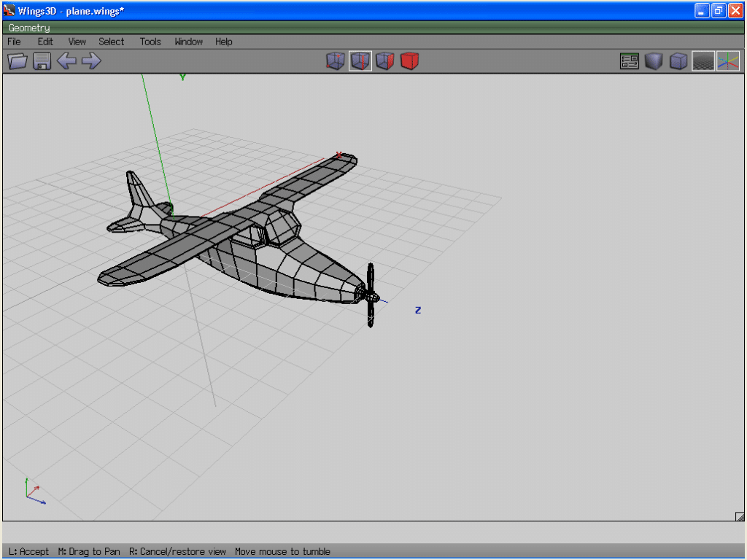Activate edge selection mode cube
The image size is (747, 560).
tap(360, 61)
